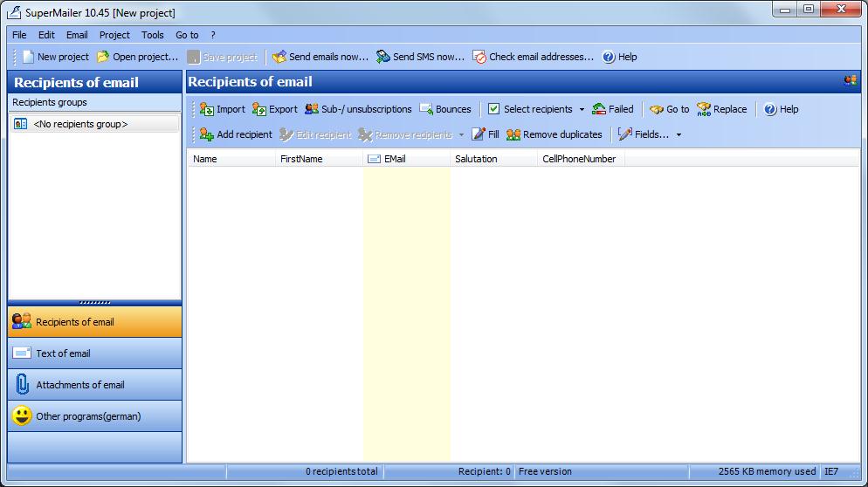The width and height of the screenshot is (868, 487).
Task: Click the New project toolbar icon
Action: (x=29, y=57)
